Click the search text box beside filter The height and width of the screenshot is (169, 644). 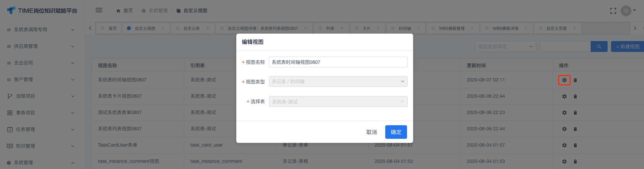(565, 46)
